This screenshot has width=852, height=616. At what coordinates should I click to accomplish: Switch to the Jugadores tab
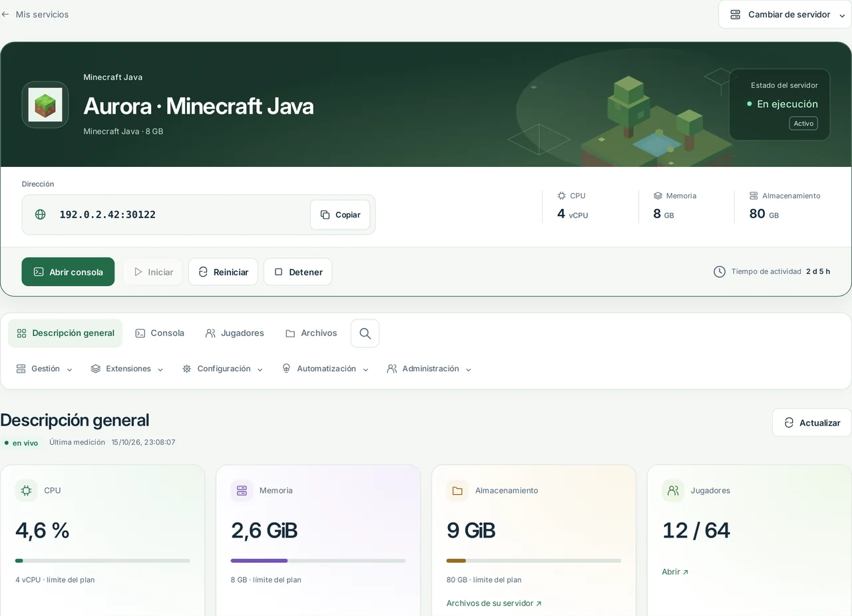click(x=234, y=333)
